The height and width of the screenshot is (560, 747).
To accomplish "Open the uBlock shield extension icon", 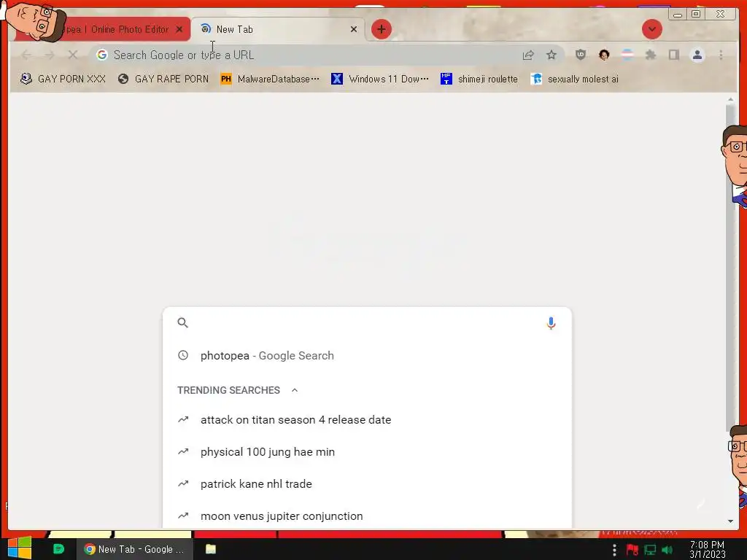I will 580,55.
